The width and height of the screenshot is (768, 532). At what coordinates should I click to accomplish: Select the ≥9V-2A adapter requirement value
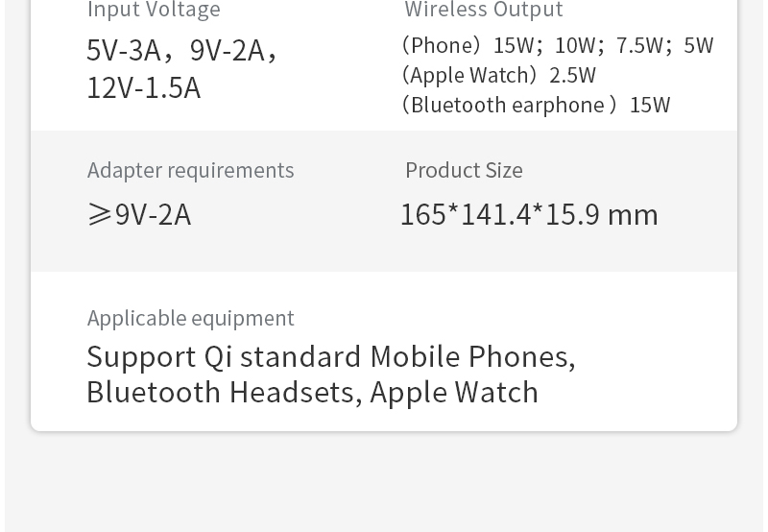point(139,214)
